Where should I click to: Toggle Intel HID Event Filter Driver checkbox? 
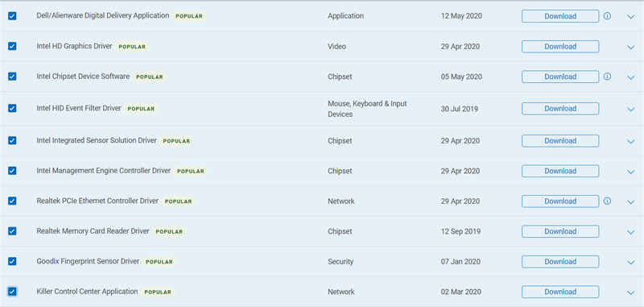(x=12, y=108)
